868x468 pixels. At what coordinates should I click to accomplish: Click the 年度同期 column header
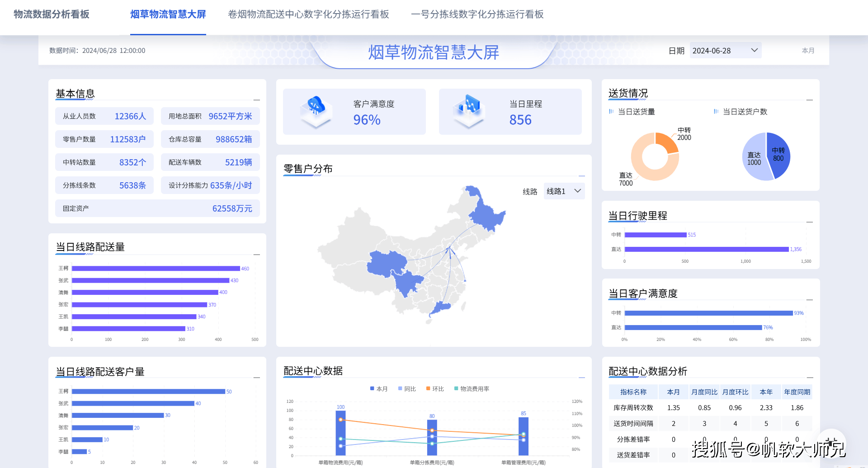[x=797, y=392]
